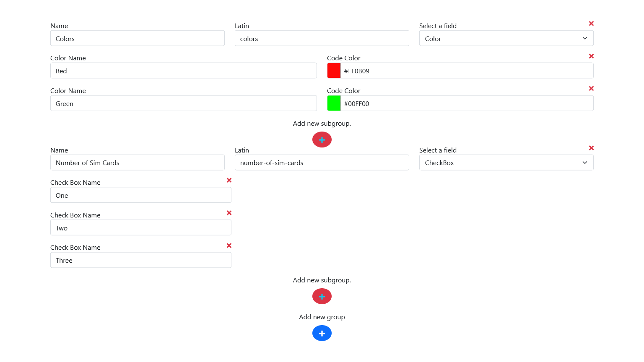Click the Name field containing "Number of Sim Cards"

click(x=138, y=163)
